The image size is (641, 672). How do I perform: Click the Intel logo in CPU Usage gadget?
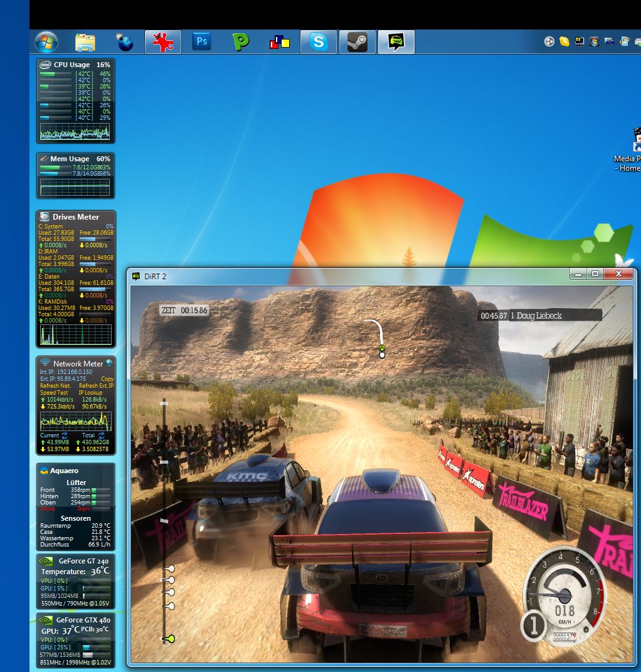tap(45, 65)
